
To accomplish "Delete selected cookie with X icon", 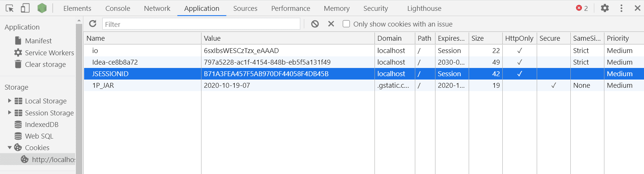I will coord(331,24).
